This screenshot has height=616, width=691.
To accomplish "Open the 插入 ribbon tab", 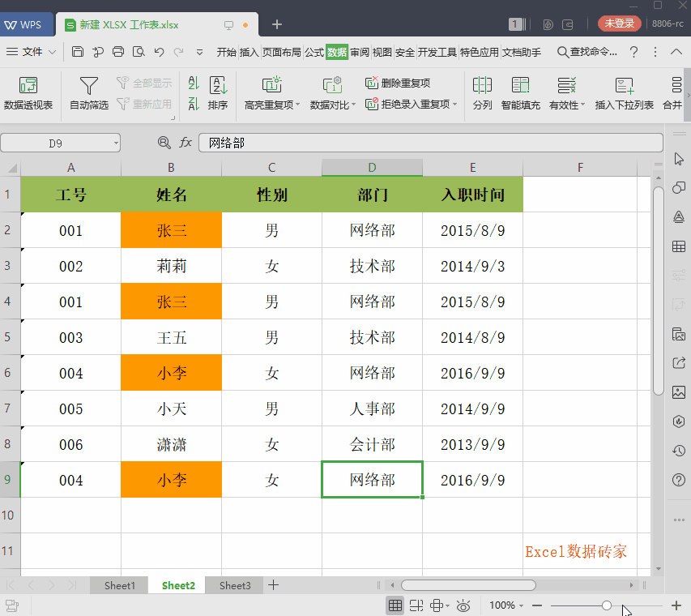I will coord(249,52).
